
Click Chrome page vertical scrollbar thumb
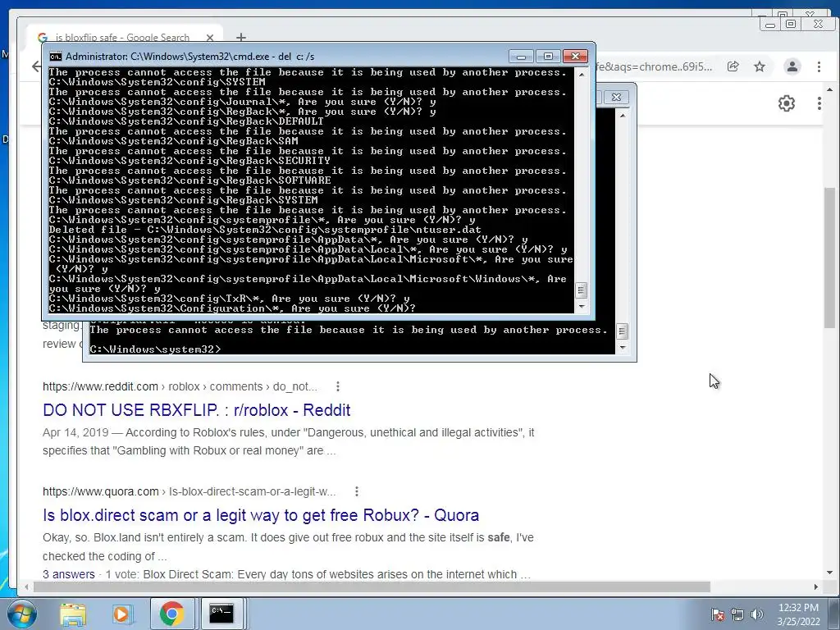click(830, 258)
